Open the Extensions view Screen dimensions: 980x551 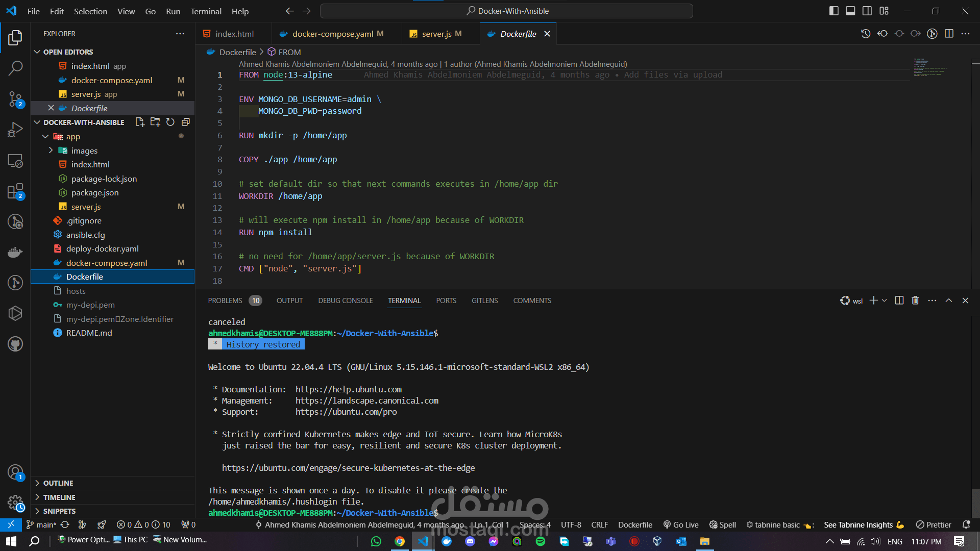click(x=15, y=192)
